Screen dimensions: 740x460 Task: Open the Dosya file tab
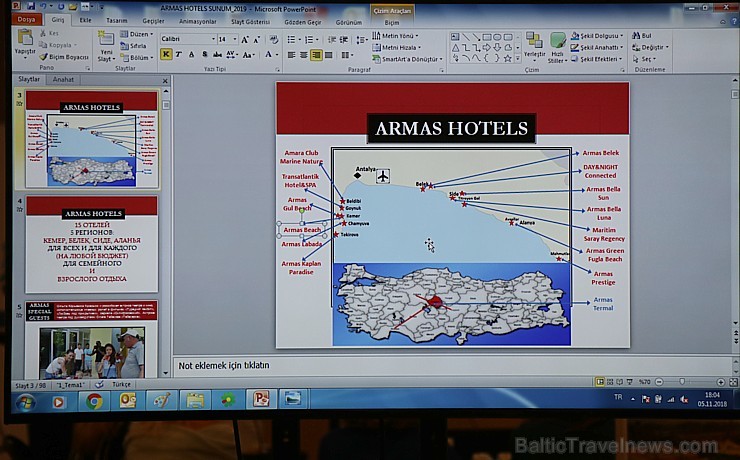click(x=26, y=19)
